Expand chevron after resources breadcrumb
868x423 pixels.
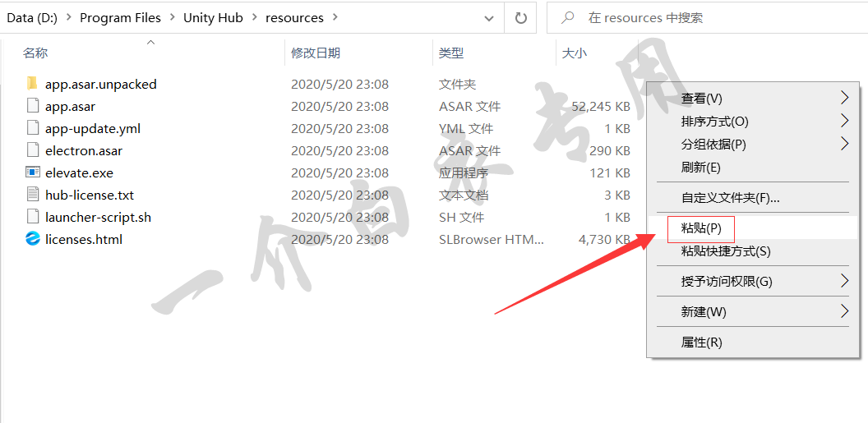pos(335,18)
